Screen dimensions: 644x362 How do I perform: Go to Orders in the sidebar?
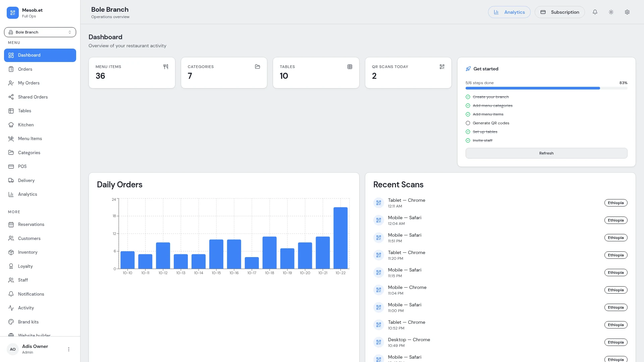pyautogui.click(x=40, y=69)
